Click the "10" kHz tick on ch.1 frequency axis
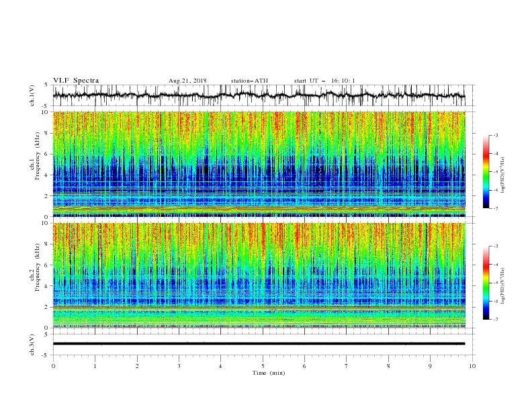532x411 pixels. [45, 112]
